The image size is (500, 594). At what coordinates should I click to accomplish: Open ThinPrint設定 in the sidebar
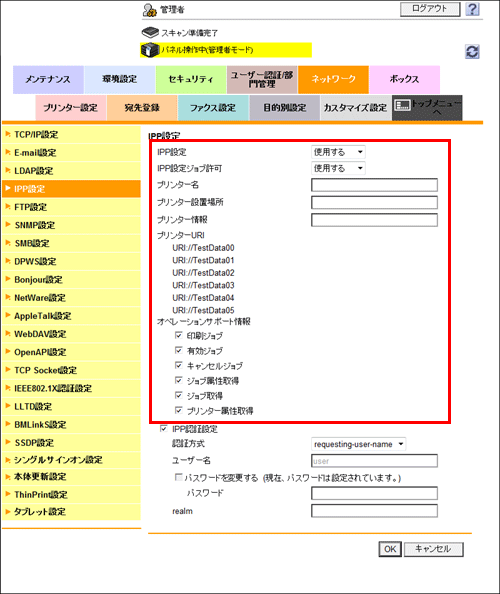[71, 494]
